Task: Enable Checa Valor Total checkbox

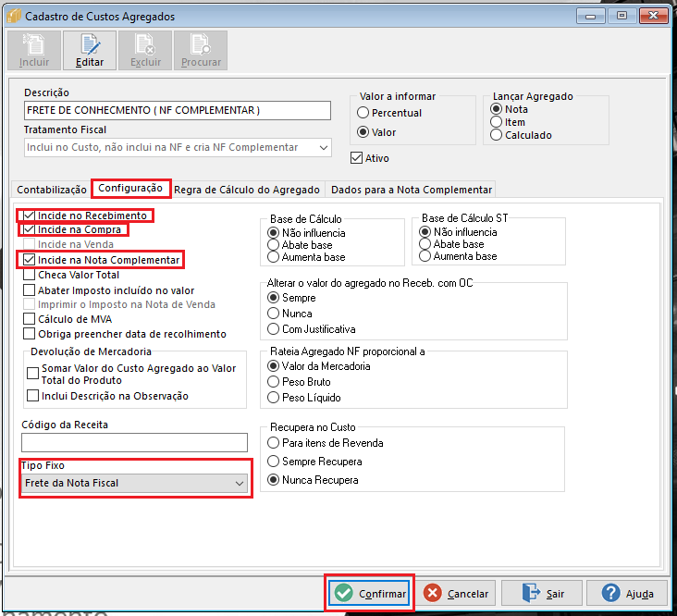Action: pos(71,275)
